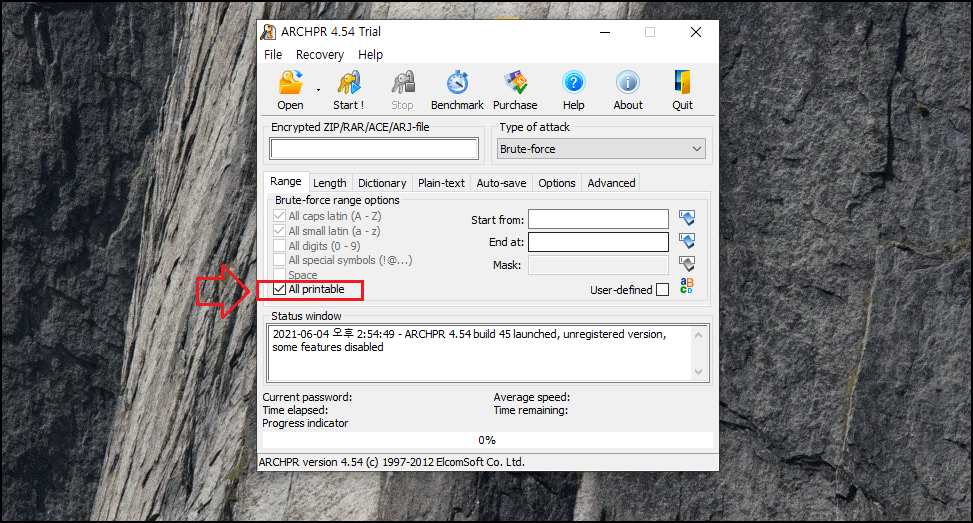The image size is (973, 523).
Task: Switch to the Length tab
Action: pyautogui.click(x=330, y=183)
